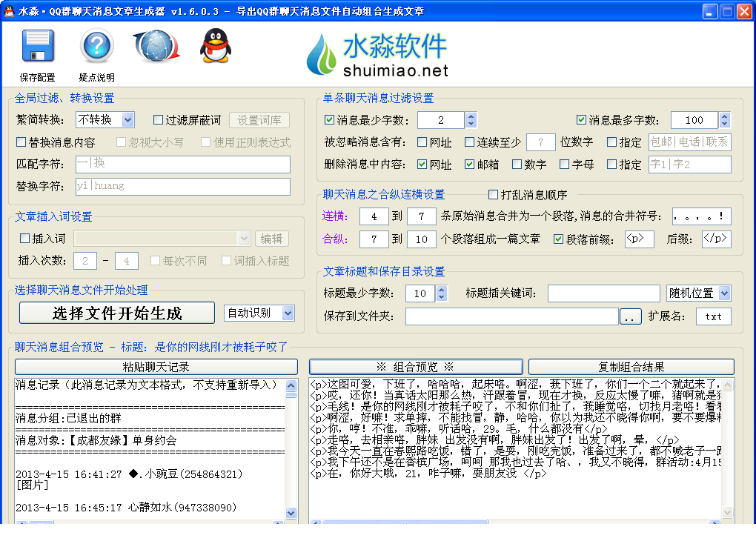This screenshot has width=756, height=541.
Task: Click the 保存配置 save configuration icon
Action: (x=36, y=47)
